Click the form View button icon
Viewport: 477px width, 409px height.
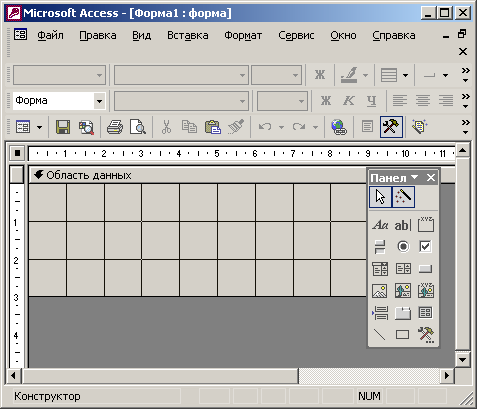[x=23, y=127]
